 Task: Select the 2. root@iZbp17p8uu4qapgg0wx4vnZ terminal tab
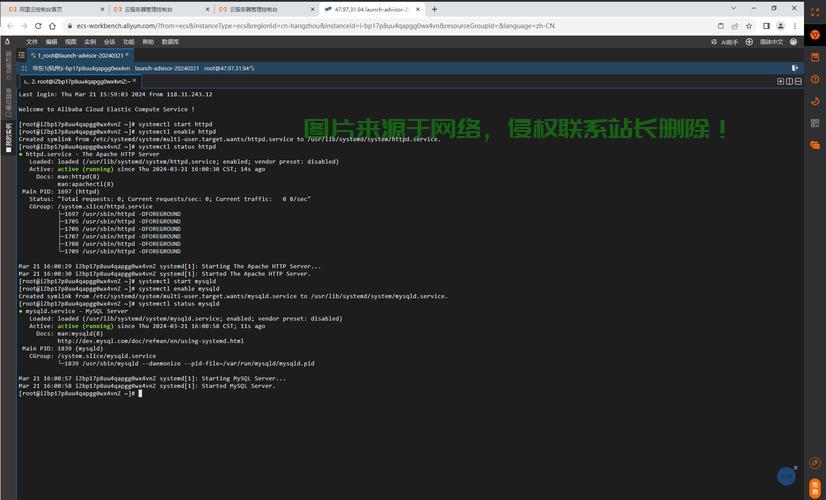pyautogui.click(x=80, y=82)
